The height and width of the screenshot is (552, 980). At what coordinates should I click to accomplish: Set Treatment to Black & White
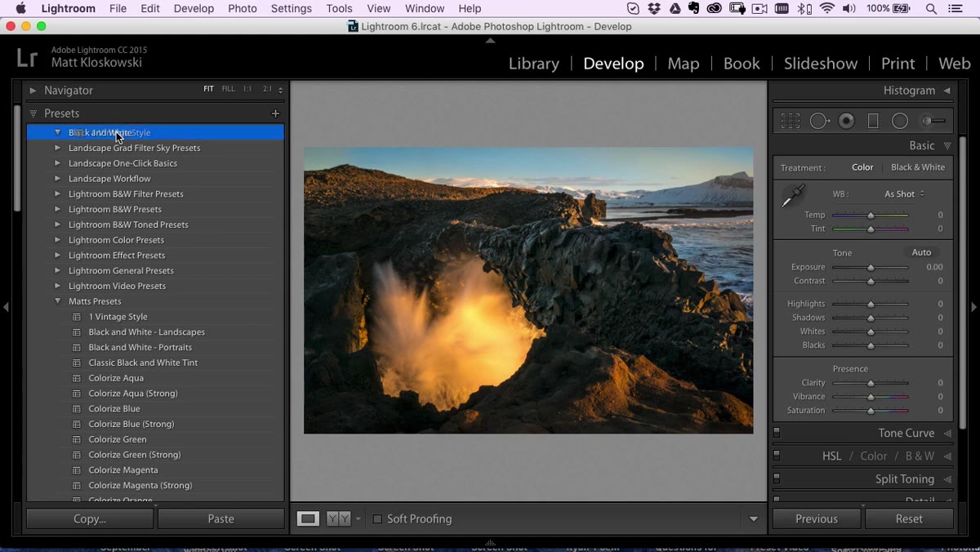(x=918, y=167)
